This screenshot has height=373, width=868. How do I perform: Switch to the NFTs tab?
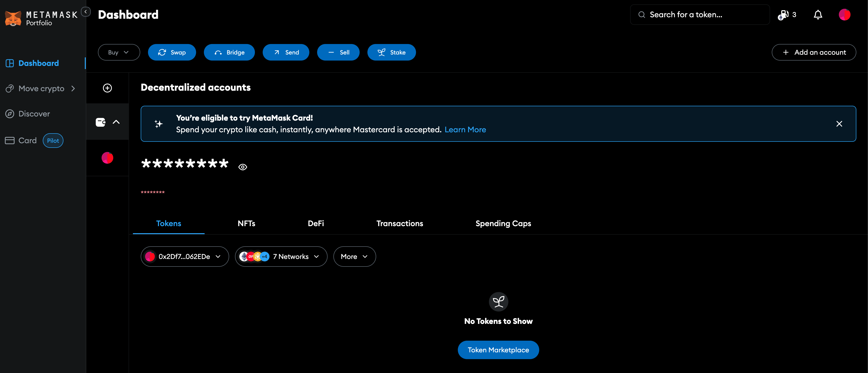[x=246, y=224]
